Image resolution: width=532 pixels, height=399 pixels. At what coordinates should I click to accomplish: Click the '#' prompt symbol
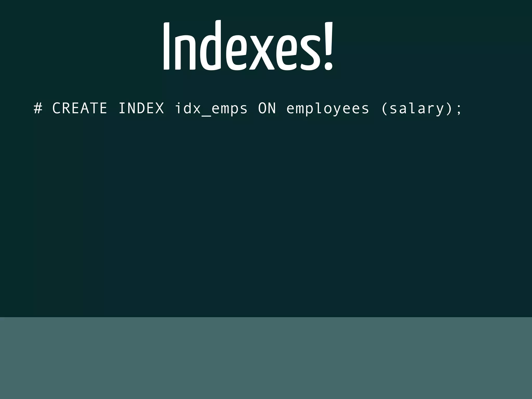tap(38, 108)
